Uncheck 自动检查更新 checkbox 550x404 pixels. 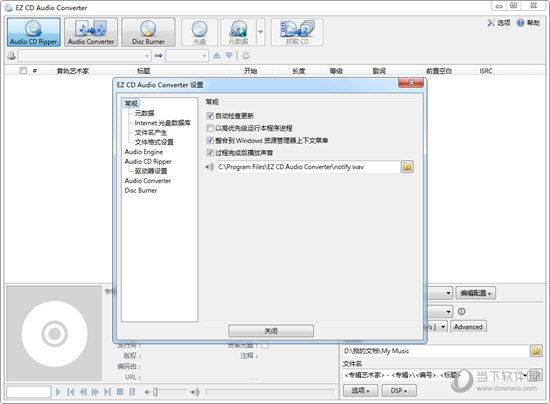[x=210, y=116]
